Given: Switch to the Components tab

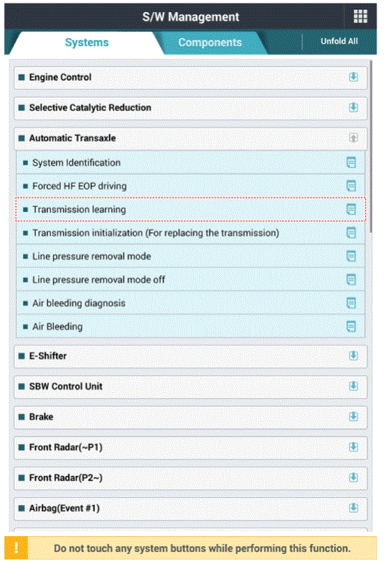Looking at the screenshot, I should [210, 43].
